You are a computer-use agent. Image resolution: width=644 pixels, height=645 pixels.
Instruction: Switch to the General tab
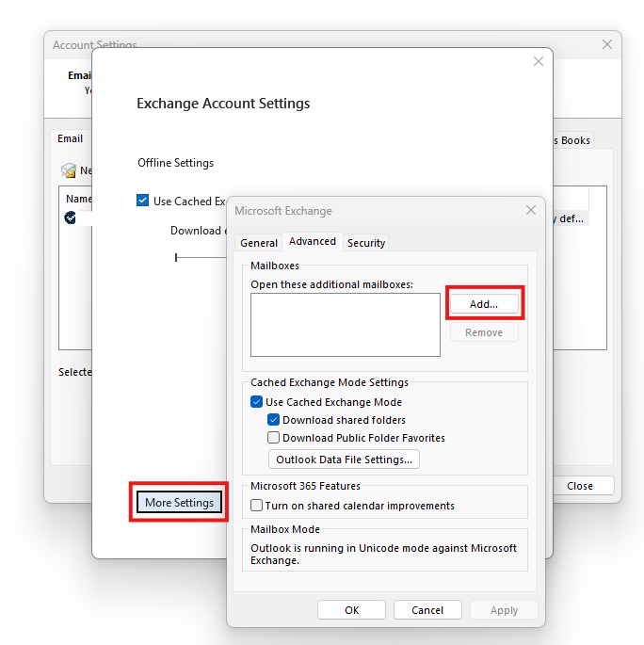coord(259,243)
